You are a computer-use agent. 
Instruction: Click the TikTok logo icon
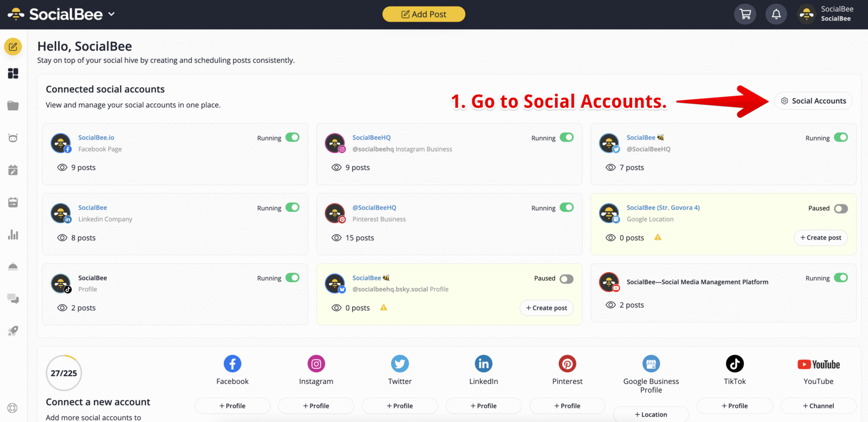tap(735, 364)
